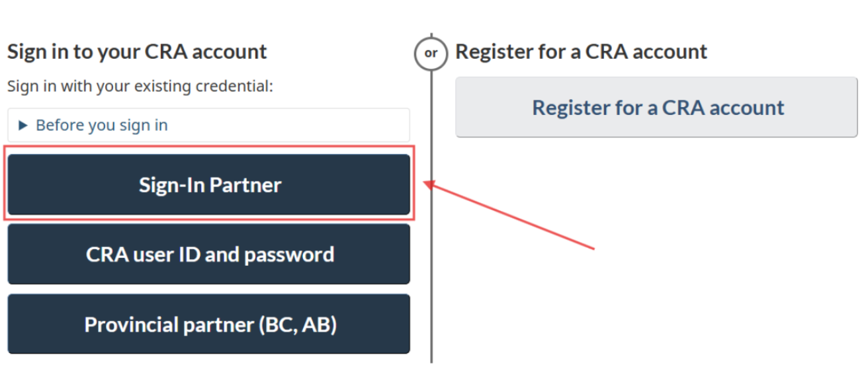Image resolution: width=868 pixels, height=382 pixels.
Task: Click the vertical divider line above "or"
Action: pos(431,36)
